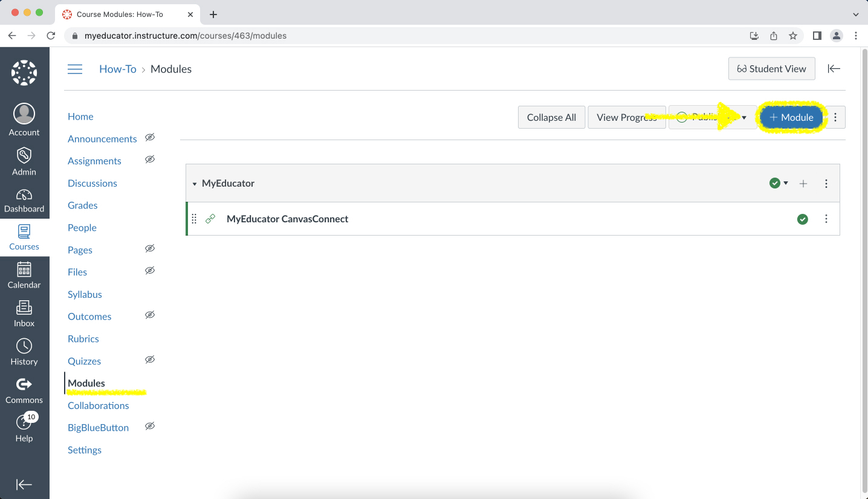Open the MyEducator module publish dropdown arrow
Viewport: 868px width, 499px height.
pyautogui.click(x=786, y=183)
